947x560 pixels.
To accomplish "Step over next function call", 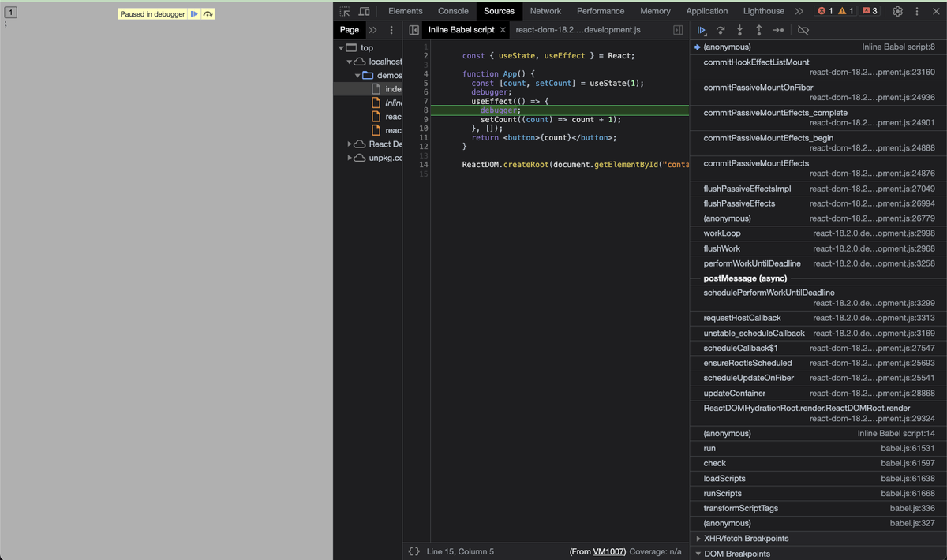I will [x=721, y=30].
